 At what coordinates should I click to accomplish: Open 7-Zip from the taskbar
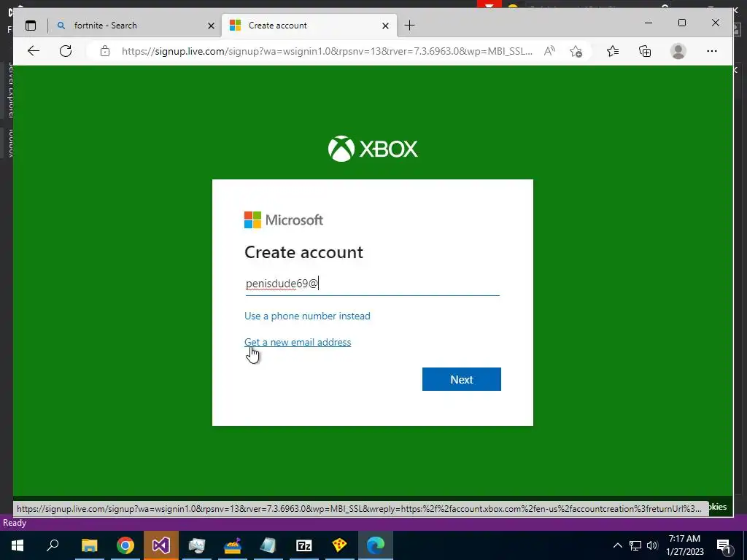pyautogui.click(x=304, y=545)
